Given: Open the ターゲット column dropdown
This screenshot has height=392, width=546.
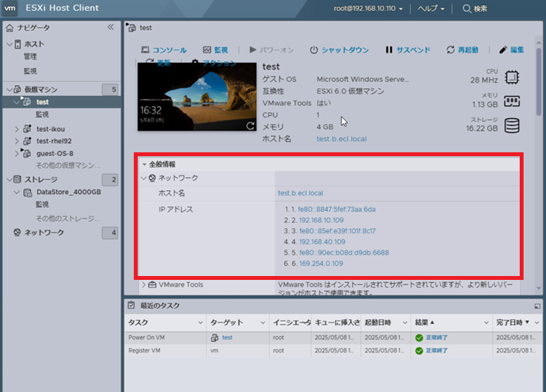Looking at the screenshot, I should coord(263,322).
